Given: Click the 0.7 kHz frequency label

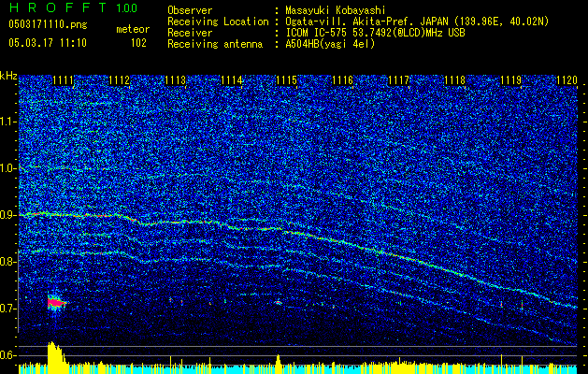Looking at the screenshot, I should click(7, 309).
